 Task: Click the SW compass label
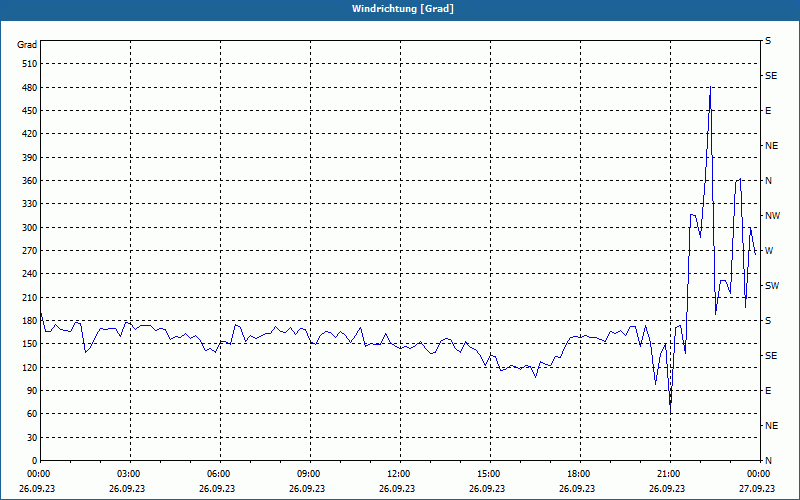[x=772, y=286]
